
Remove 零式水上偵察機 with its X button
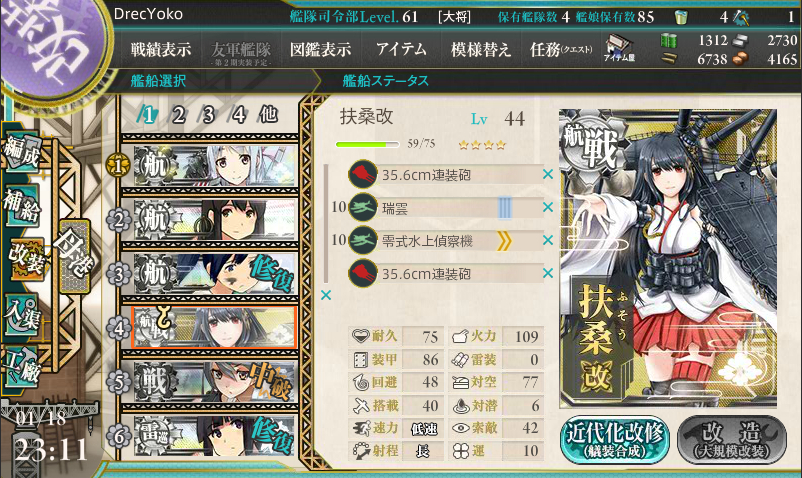click(x=548, y=240)
